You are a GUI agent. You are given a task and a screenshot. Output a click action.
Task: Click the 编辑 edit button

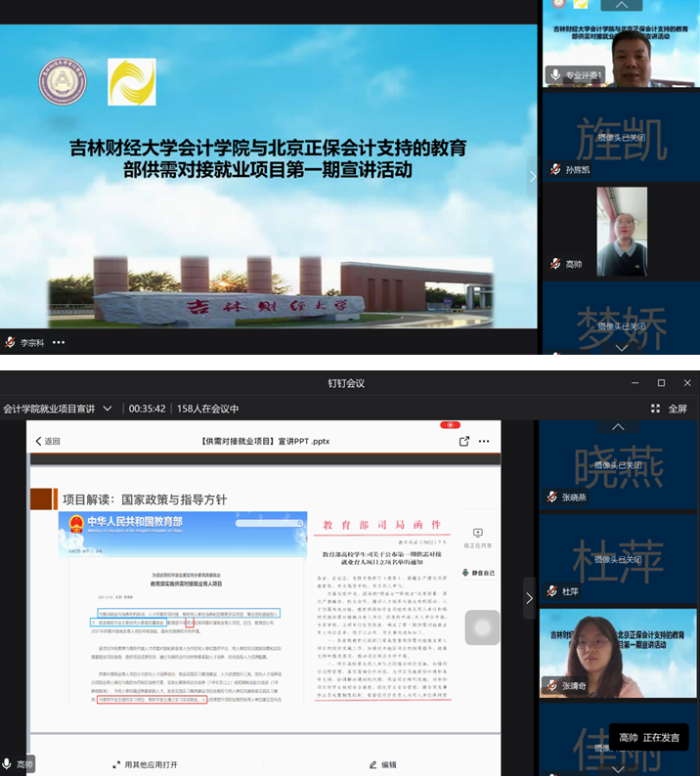click(x=381, y=764)
